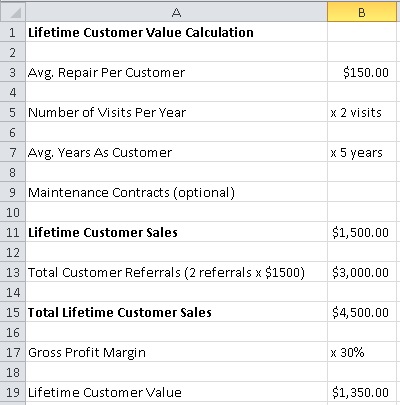The image size is (400, 405).
Task: Select 'Number of Visits Per Year' cell
Action: point(176,112)
